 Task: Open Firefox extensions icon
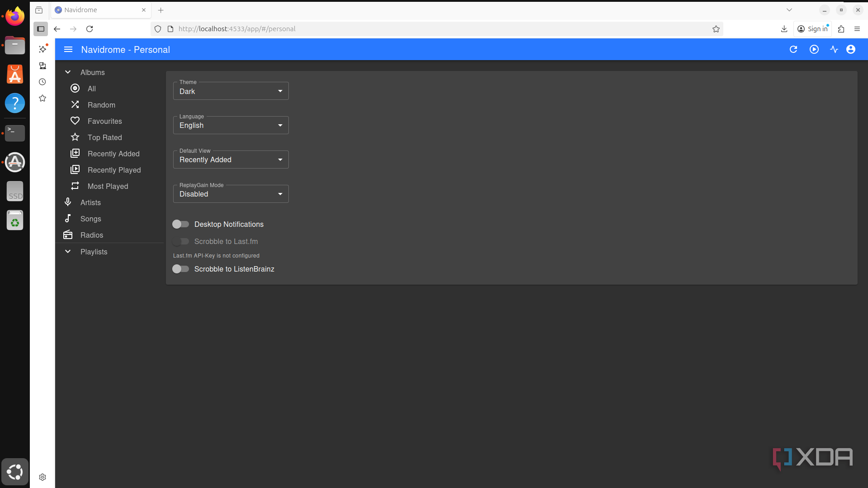click(841, 29)
